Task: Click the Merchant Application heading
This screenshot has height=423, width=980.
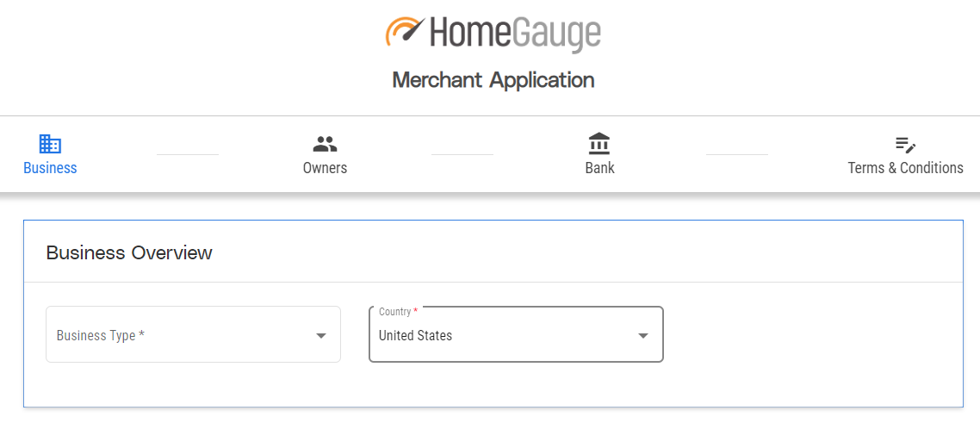Action: click(493, 80)
